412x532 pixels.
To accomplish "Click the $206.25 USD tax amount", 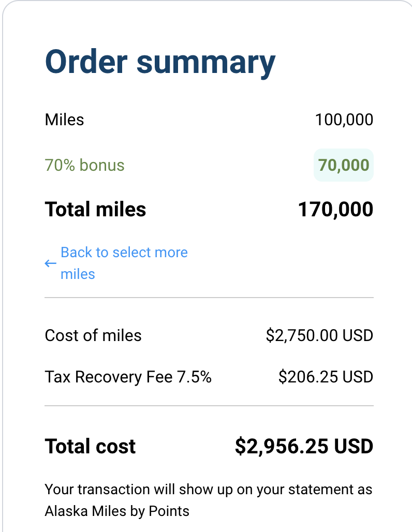I will [326, 377].
